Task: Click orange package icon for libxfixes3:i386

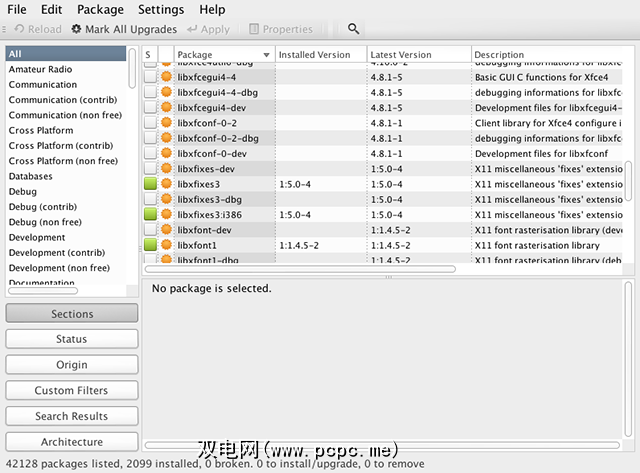Action: [x=166, y=214]
